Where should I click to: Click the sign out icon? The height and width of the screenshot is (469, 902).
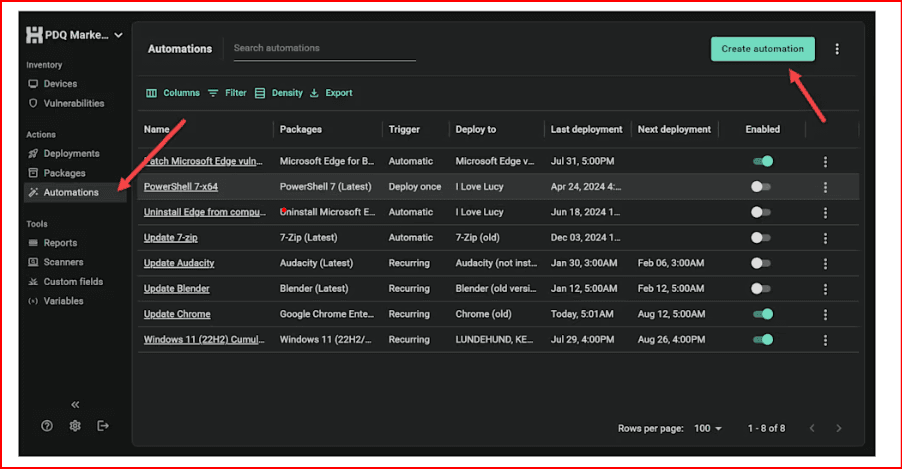(x=103, y=426)
